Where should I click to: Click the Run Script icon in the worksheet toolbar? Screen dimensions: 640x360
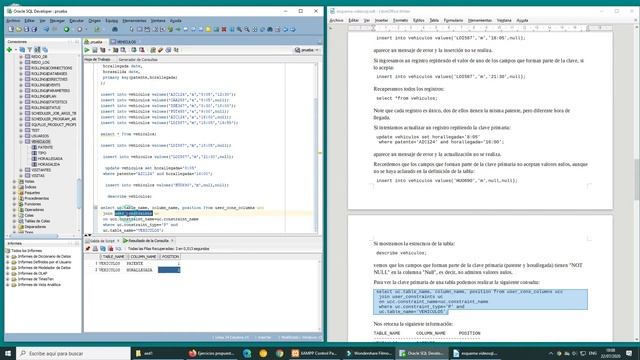95,50
